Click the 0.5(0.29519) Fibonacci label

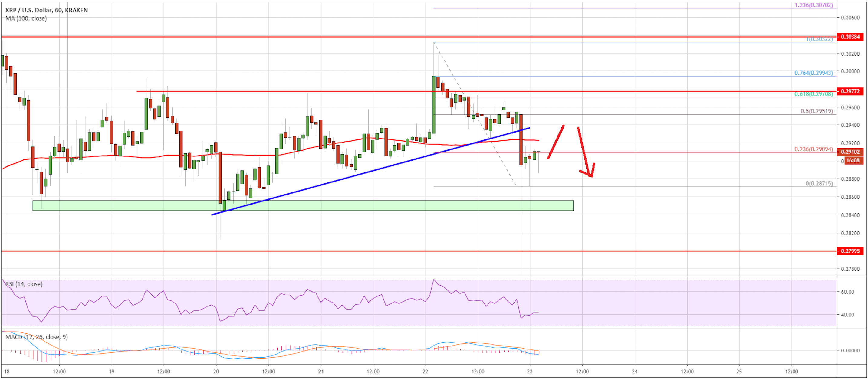tap(817, 111)
